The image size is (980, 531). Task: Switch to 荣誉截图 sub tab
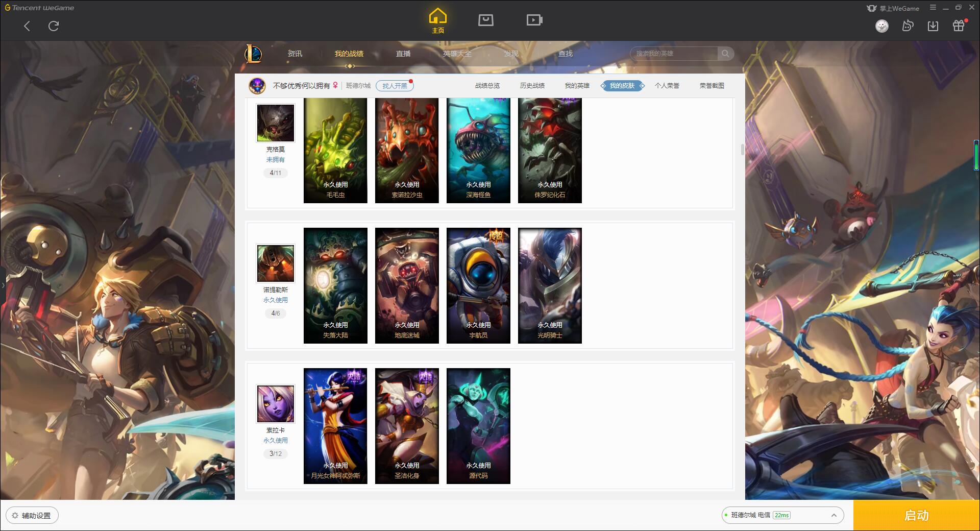tap(712, 86)
